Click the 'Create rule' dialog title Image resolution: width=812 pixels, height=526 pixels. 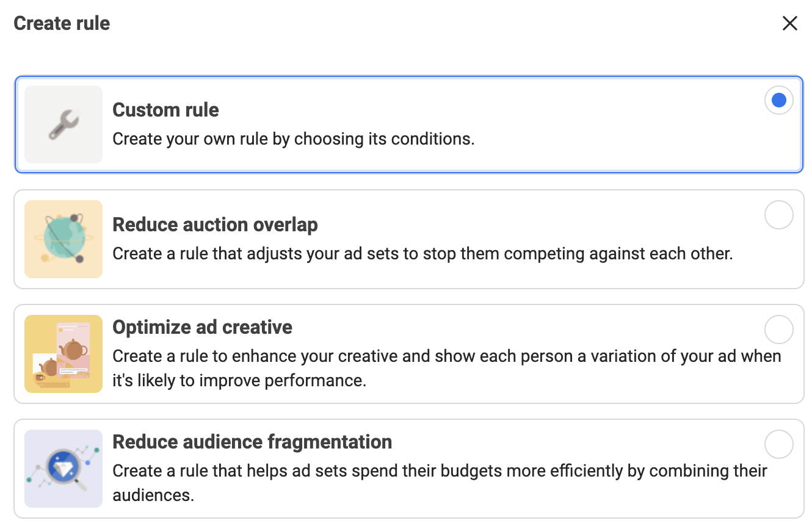click(x=62, y=23)
